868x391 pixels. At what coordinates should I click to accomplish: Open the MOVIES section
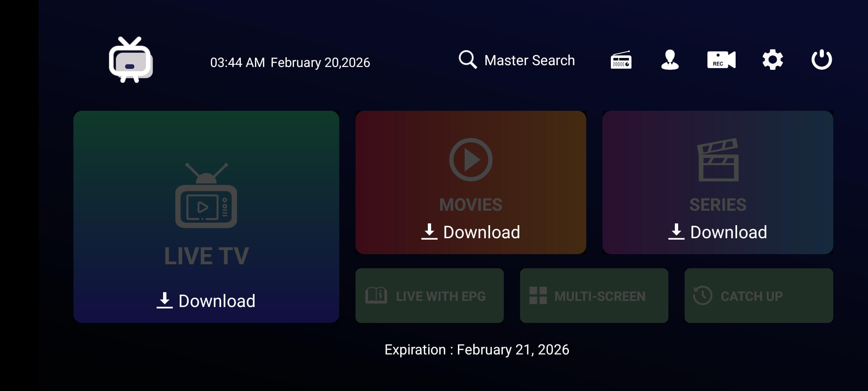coord(471,203)
